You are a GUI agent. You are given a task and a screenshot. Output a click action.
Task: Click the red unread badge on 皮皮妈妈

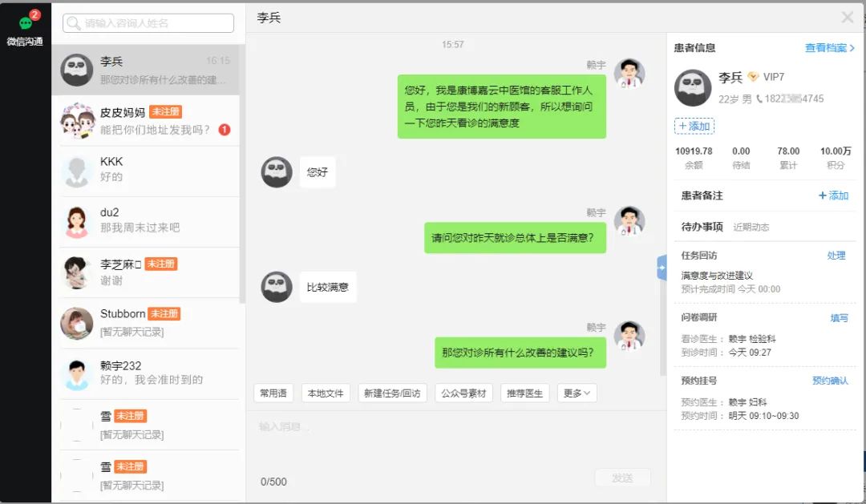point(225,129)
